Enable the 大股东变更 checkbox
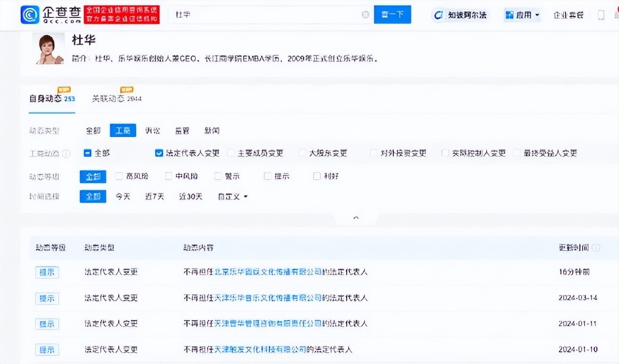The image size is (619, 364). (303, 153)
